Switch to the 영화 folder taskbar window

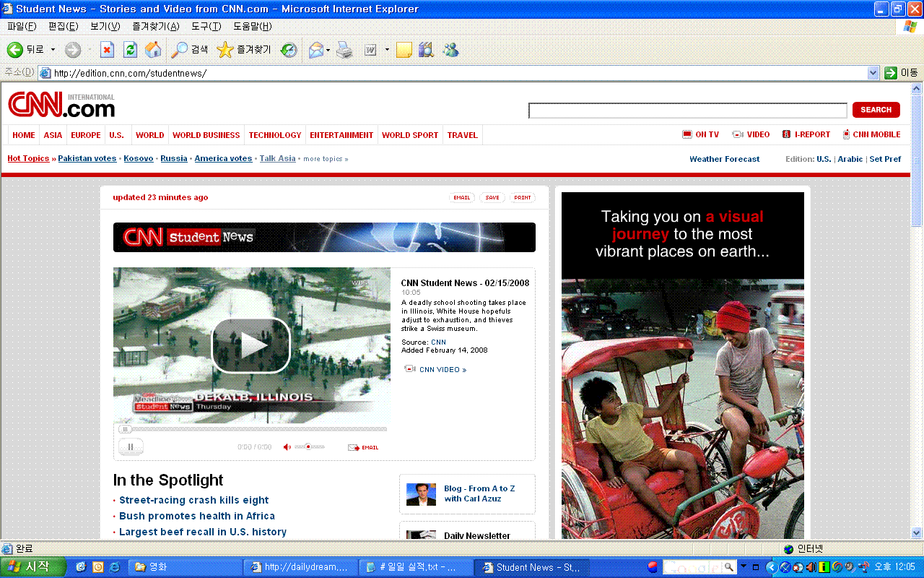coord(184,567)
